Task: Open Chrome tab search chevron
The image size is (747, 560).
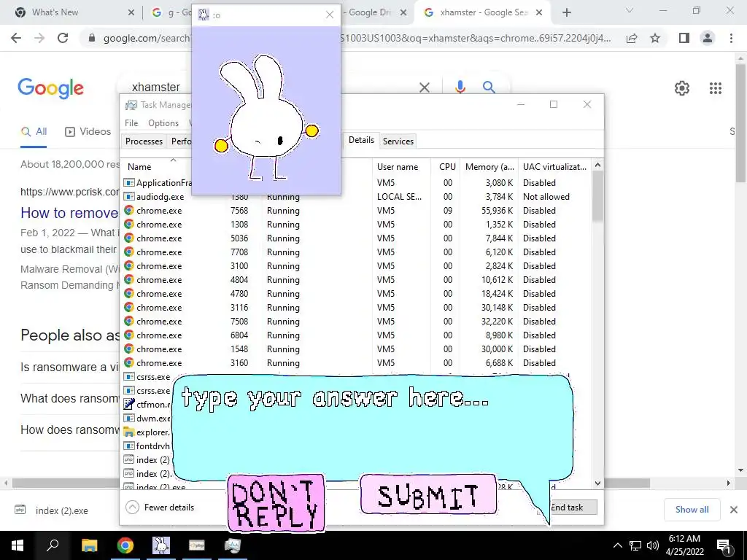Action: pyautogui.click(x=630, y=10)
